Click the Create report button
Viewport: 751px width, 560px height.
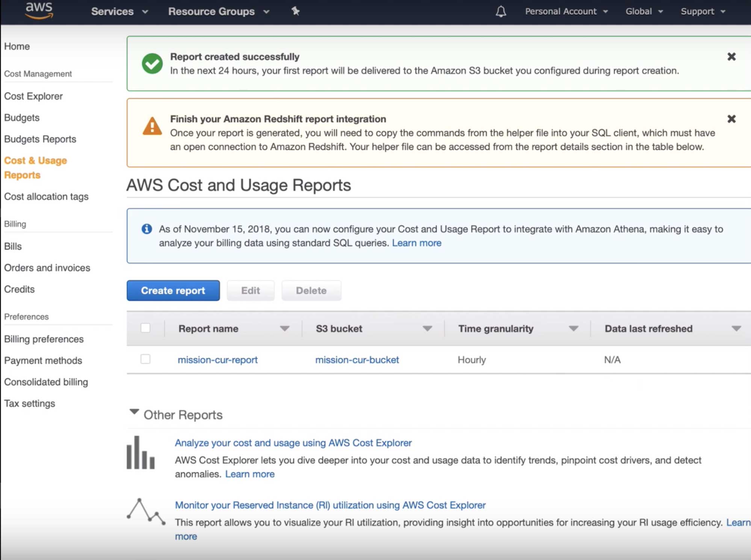click(x=173, y=291)
